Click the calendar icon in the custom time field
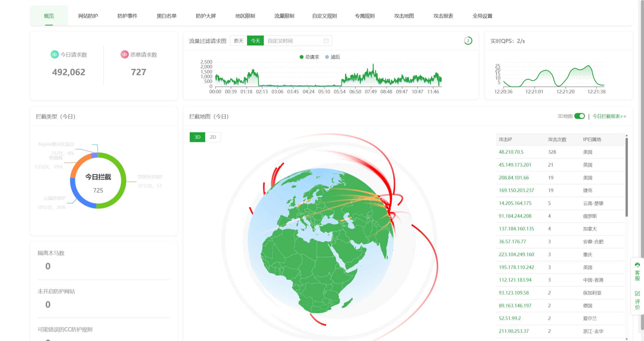Viewport: 644px width, 341px height. click(x=326, y=41)
